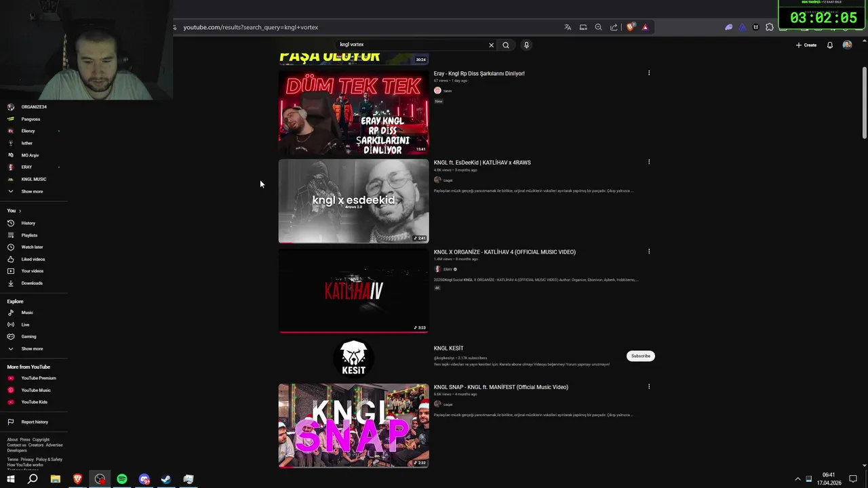Click the share icon in address bar
Image resolution: width=868 pixels, height=488 pixels.
[x=614, y=27]
